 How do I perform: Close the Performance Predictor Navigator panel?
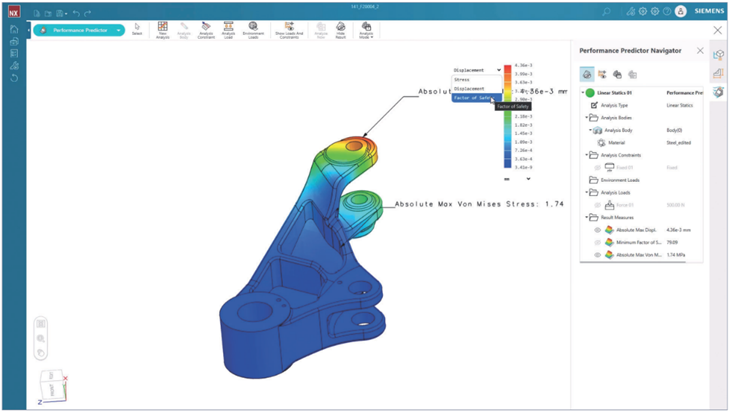point(700,50)
